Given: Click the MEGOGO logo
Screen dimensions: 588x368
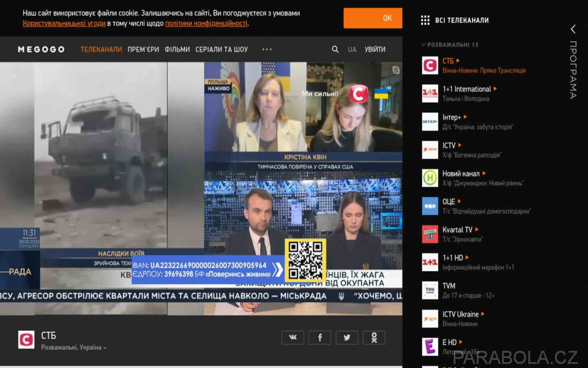Looking at the screenshot, I should (x=41, y=49).
